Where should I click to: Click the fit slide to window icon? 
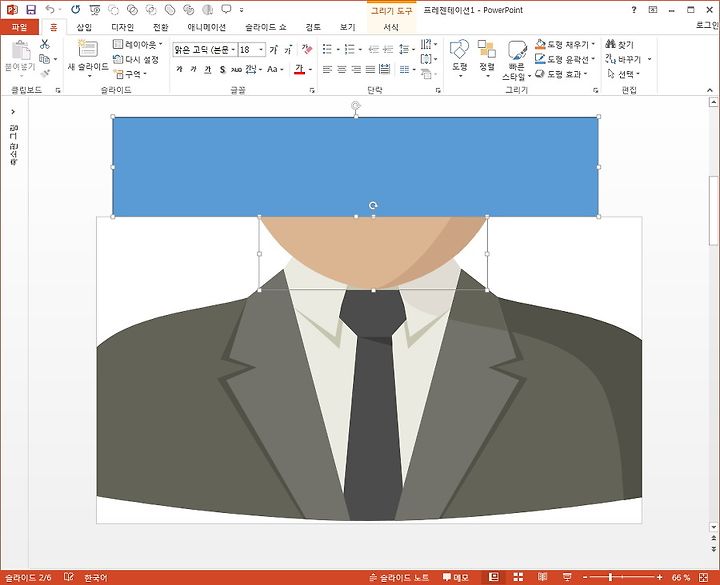click(703, 577)
